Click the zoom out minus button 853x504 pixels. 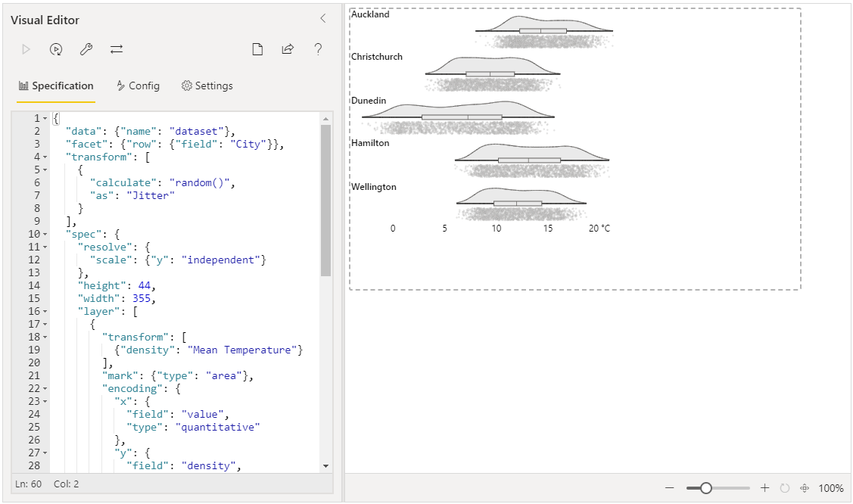[x=670, y=488]
